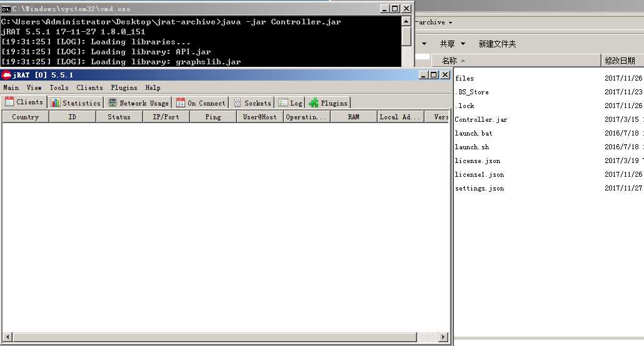Viewport: 644px width, 346px height.
Task: Switch to the Statistics tab
Action: pyautogui.click(x=76, y=102)
